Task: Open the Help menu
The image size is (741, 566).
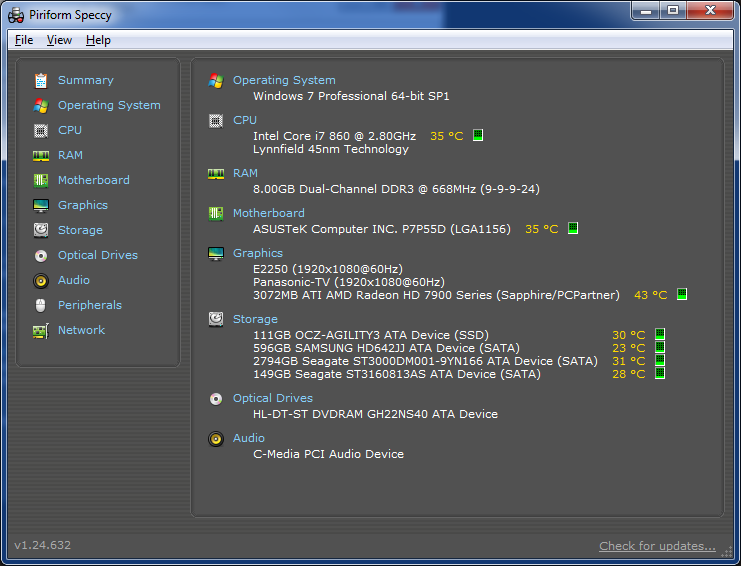Action: [98, 40]
